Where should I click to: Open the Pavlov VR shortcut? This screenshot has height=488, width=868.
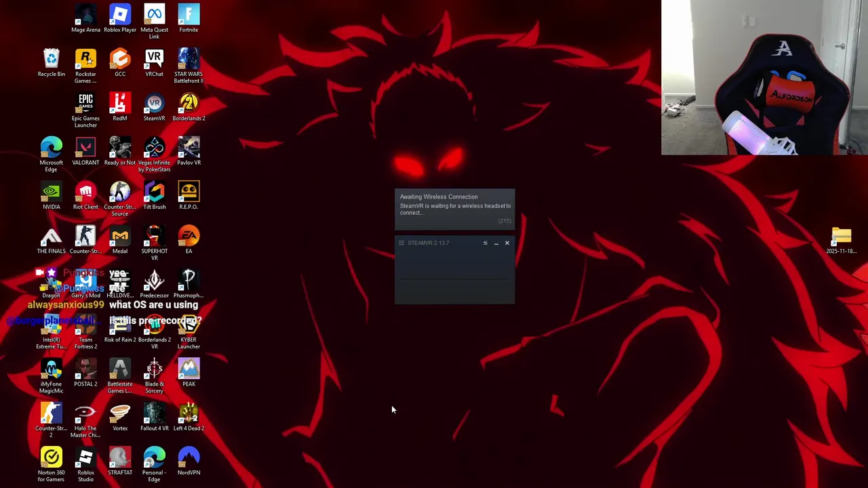click(x=189, y=151)
